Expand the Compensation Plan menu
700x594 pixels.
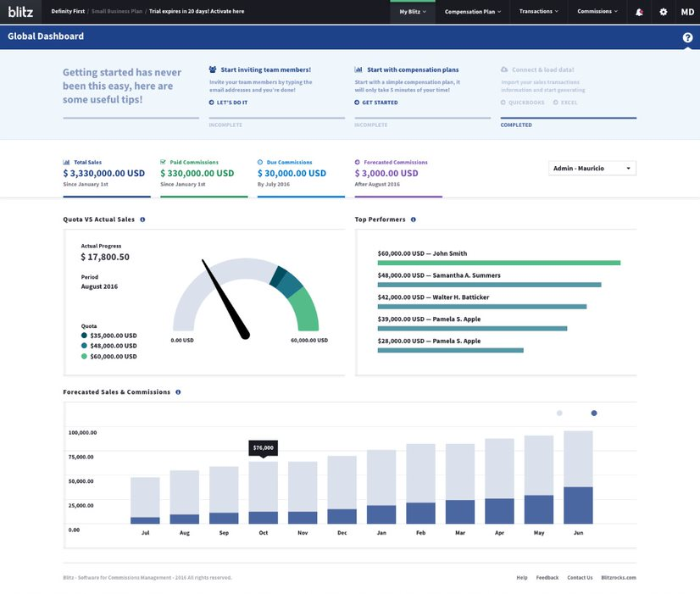click(x=472, y=12)
